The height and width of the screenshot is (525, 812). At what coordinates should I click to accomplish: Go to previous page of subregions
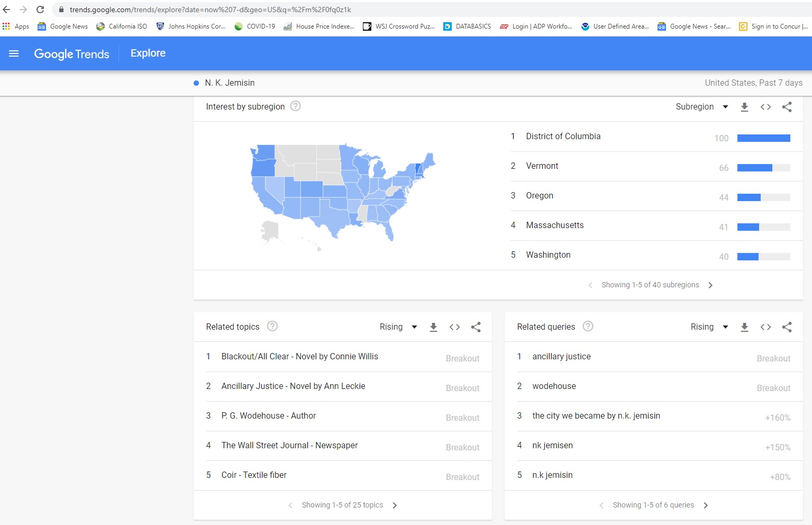[590, 285]
